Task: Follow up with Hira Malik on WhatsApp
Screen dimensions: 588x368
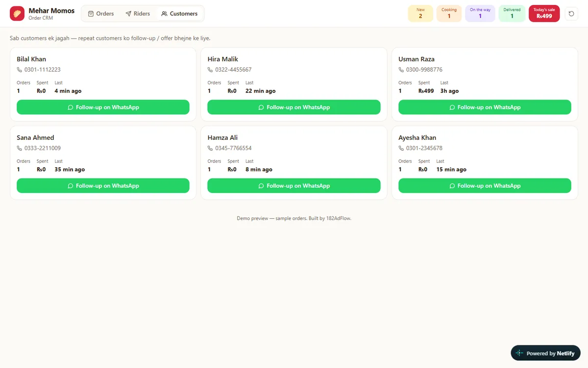Action: click(294, 107)
